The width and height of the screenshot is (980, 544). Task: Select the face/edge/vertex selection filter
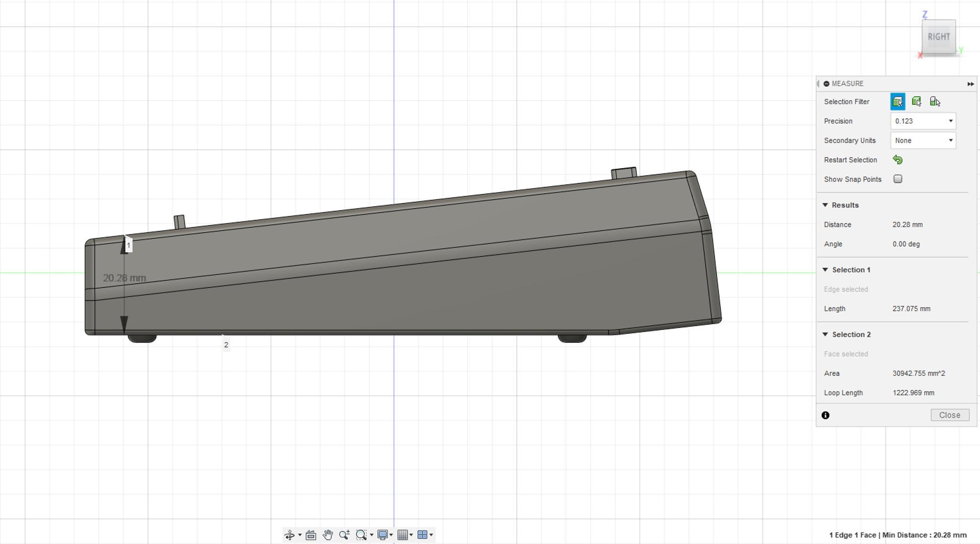pos(898,102)
